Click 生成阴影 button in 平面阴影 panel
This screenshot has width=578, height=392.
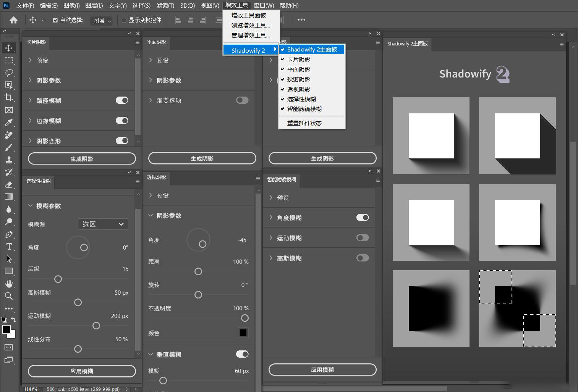[202, 158]
